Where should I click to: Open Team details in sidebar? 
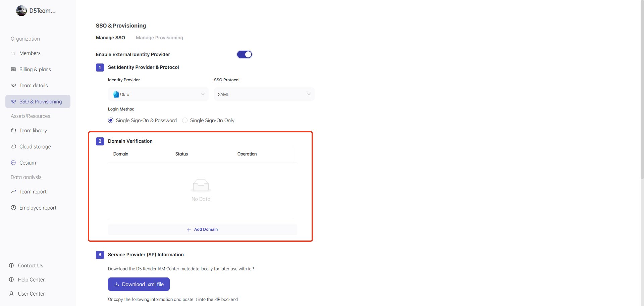tap(34, 86)
